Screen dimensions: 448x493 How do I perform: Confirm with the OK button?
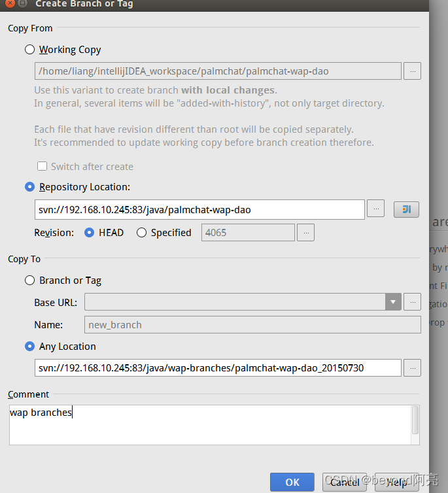click(x=292, y=482)
